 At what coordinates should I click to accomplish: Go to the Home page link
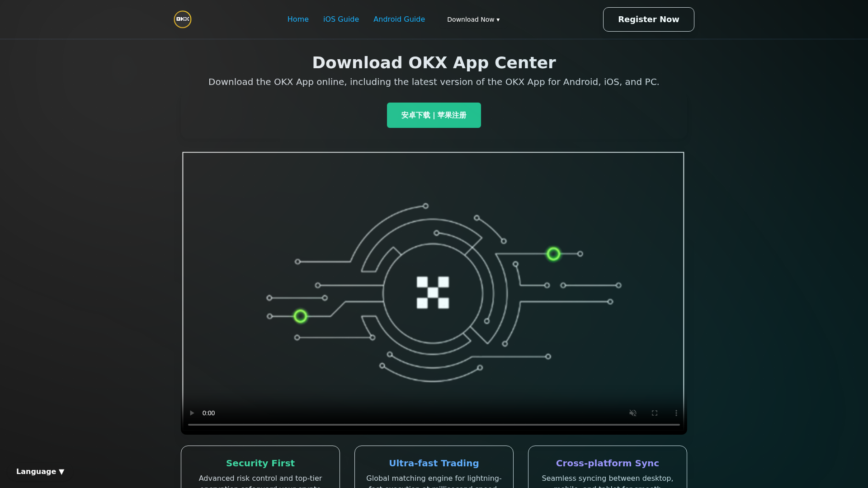pyautogui.click(x=298, y=19)
